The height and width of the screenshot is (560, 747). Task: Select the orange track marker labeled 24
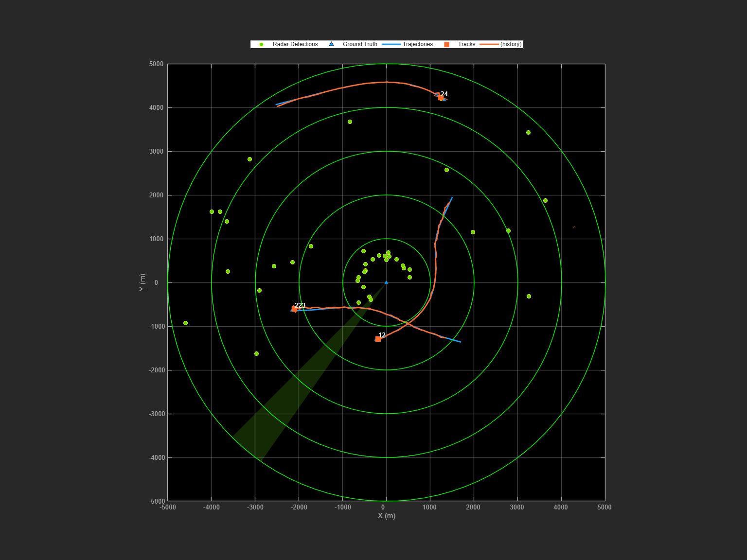[441, 97]
